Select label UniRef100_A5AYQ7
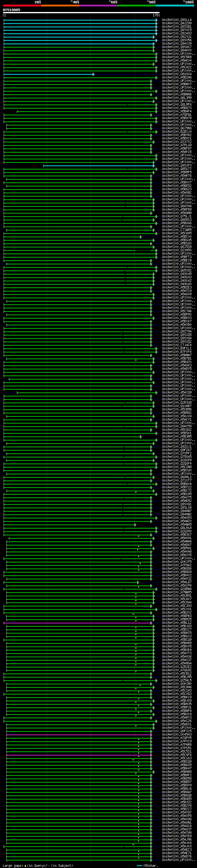The width and height of the screenshot is (197, 868). coord(177,812)
